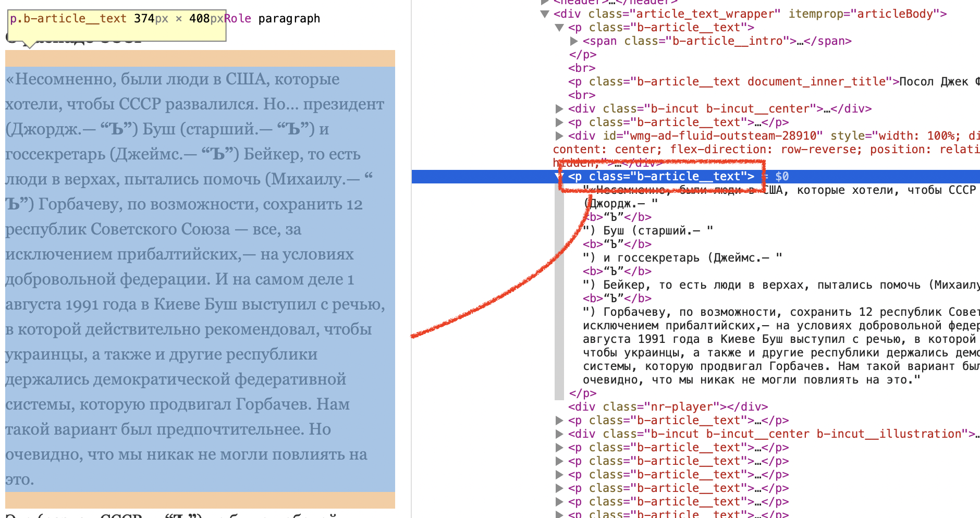The width and height of the screenshot is (980, 518).
Task: Select the first br tag under intro paragraph
Action: tap(582, 68)
